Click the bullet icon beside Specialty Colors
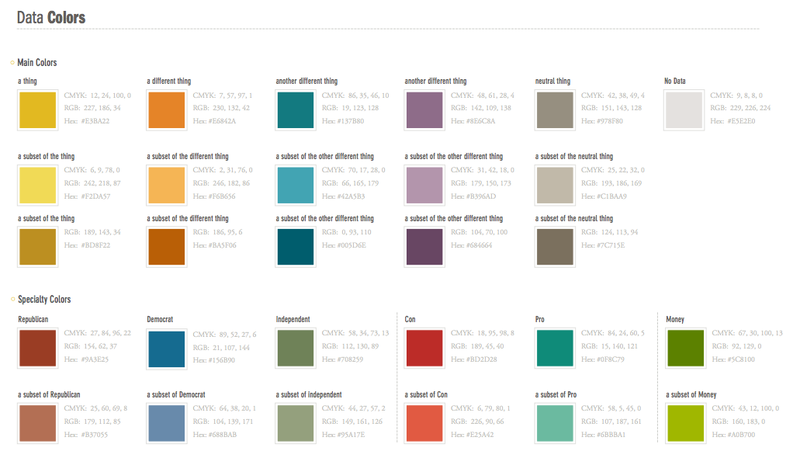The image size is (800, 458). tap(12, 299)
